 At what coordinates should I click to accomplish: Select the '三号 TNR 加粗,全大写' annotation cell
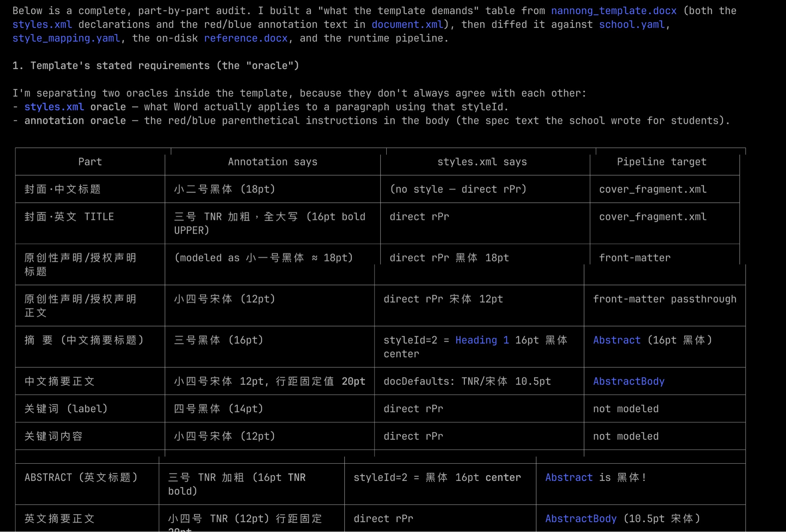point(273,223)
